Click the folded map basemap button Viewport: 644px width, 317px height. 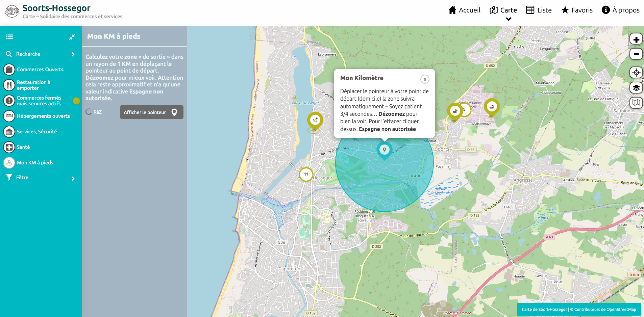[636, 102]
